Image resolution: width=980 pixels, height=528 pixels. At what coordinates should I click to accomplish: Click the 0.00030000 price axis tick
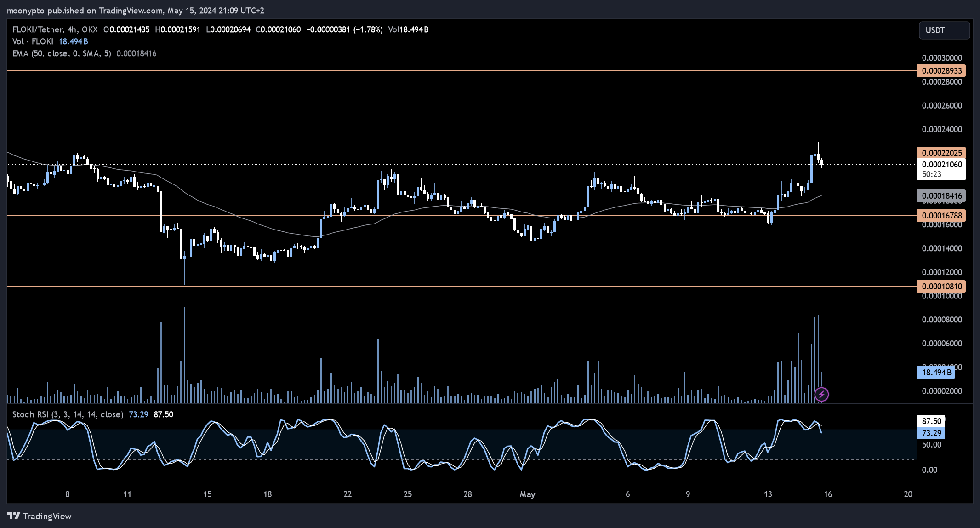942,58
